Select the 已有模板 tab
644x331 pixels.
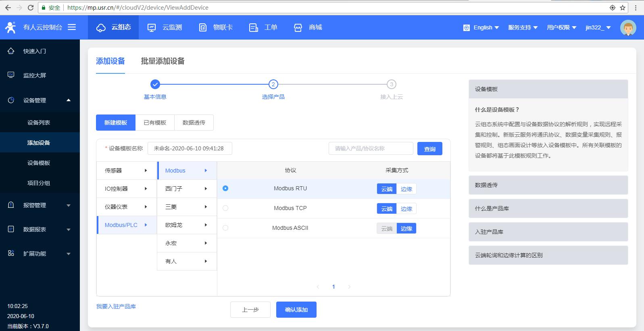click(x=155, y=123)
